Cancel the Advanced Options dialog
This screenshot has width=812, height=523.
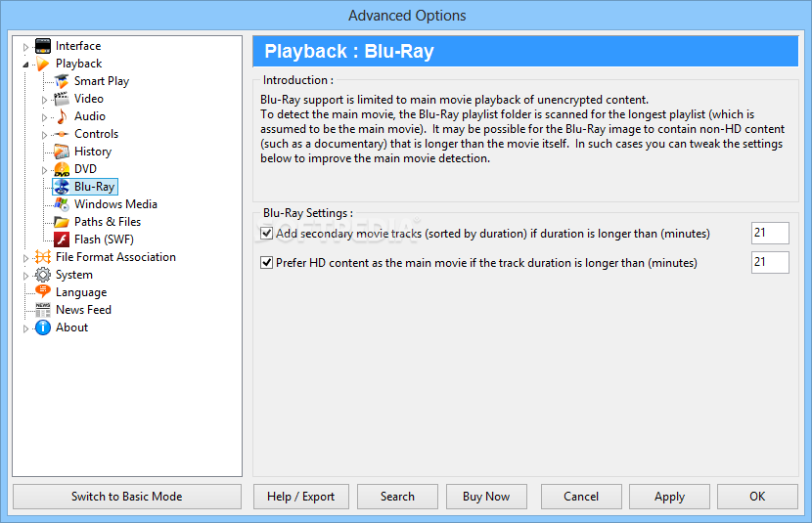tap(581, 497)
